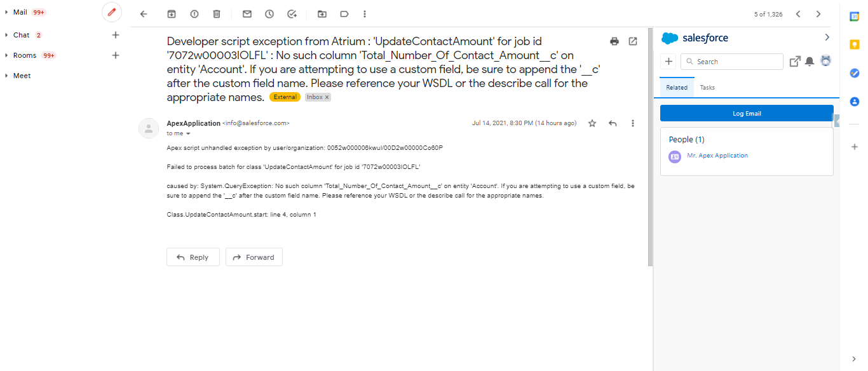Move the email to a folder
The height and width of the screenshot is (371, 868).
tap(322, 13)
